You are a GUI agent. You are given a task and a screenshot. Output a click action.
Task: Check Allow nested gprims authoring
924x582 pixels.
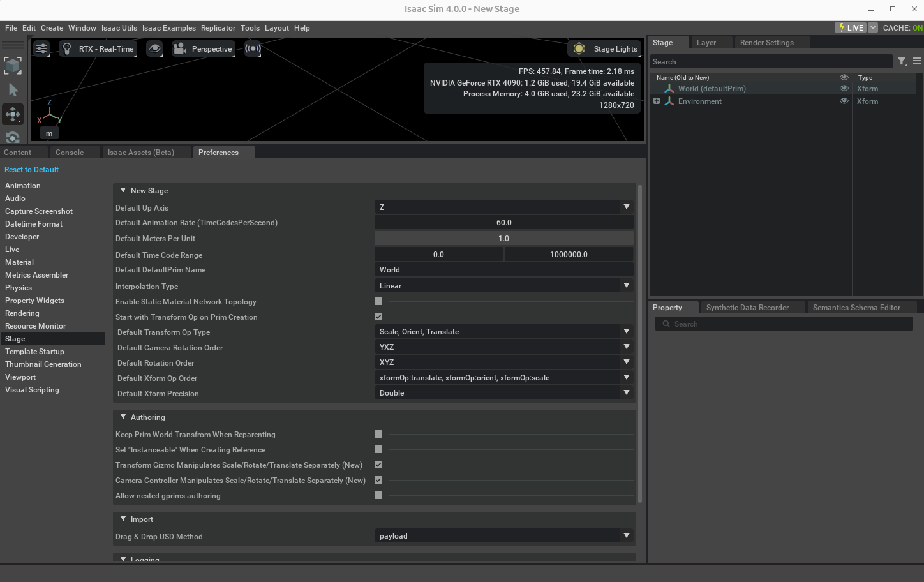pos(378,495)
